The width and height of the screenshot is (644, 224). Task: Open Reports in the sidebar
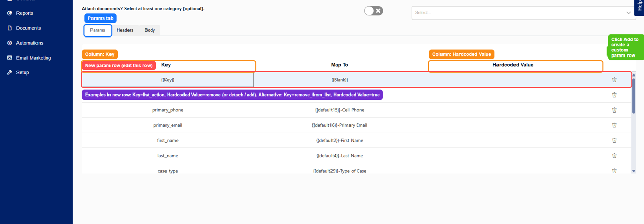pyautogui.click(x=24, y=13)
